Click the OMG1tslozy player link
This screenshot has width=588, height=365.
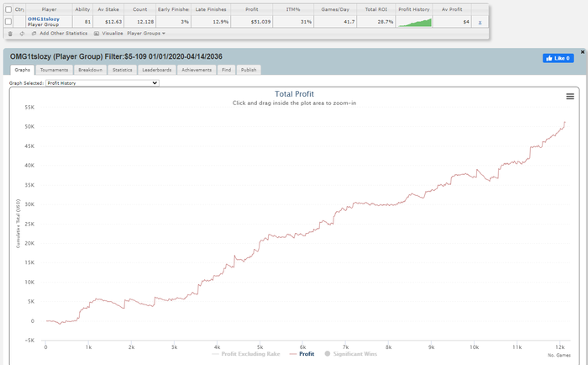click(x=44, y=19)
